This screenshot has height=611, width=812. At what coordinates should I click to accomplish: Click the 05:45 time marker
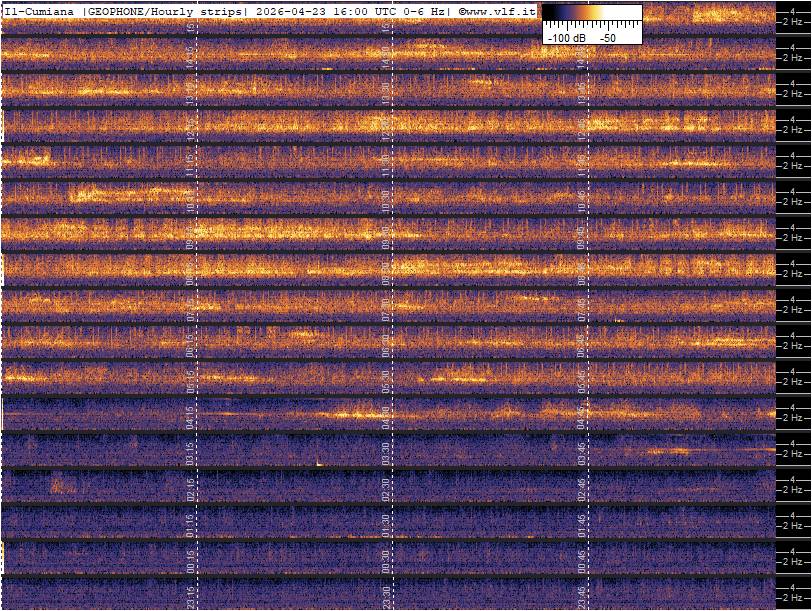tap(581, 379)
